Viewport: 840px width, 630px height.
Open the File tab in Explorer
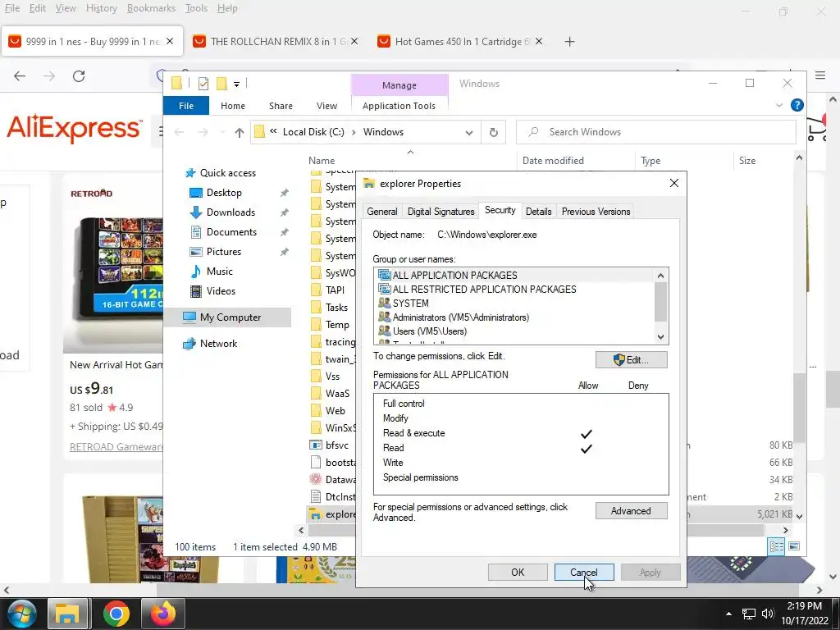[x=186, y=106]
